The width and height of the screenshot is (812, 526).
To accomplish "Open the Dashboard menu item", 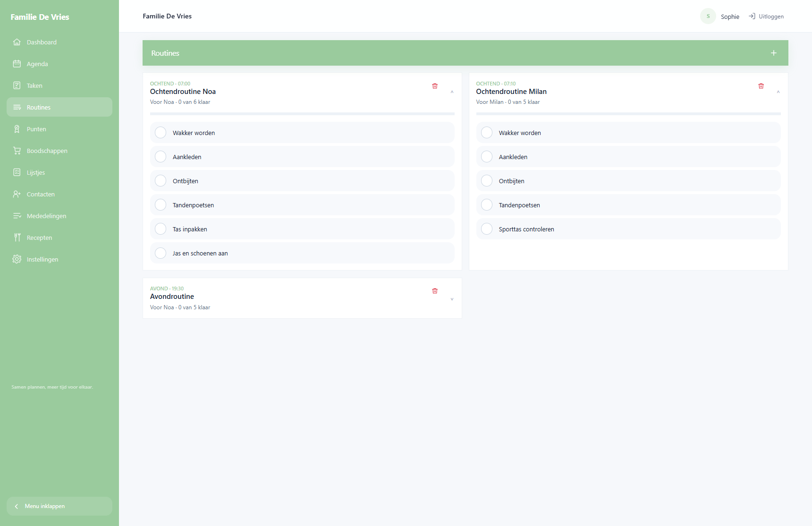I will 59,42.
